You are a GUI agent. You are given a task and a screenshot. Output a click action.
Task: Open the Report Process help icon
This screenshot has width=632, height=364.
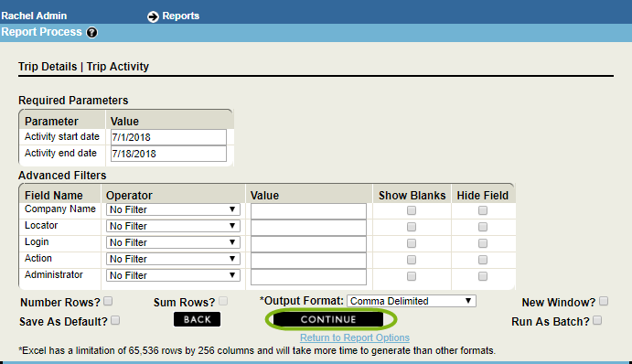click(x=91, y=32)
